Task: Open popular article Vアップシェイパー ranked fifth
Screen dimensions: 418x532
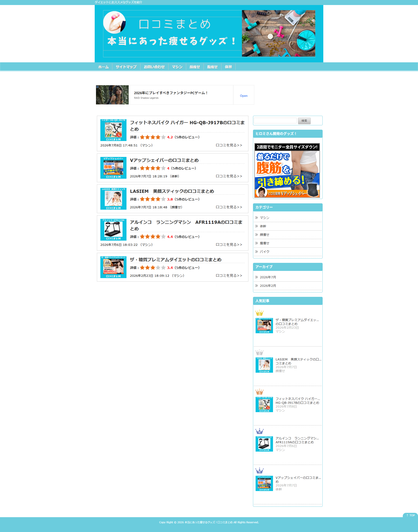Action: [x=298, y=479]
